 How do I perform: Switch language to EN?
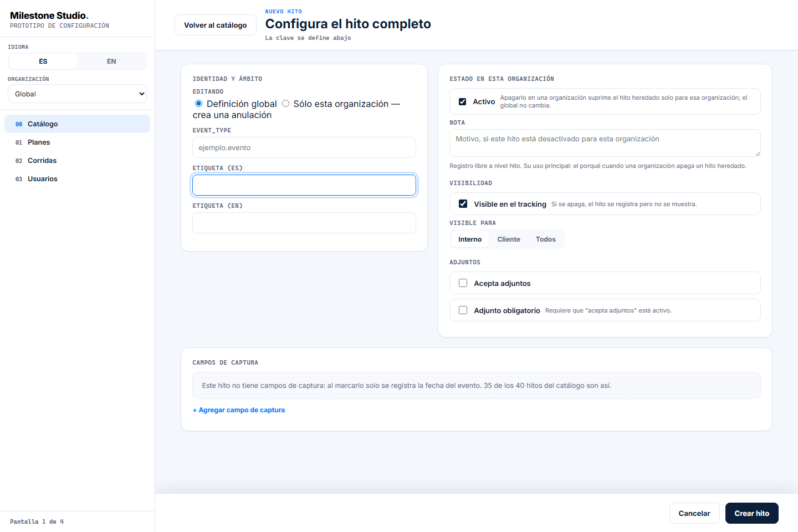click(111, 62)
